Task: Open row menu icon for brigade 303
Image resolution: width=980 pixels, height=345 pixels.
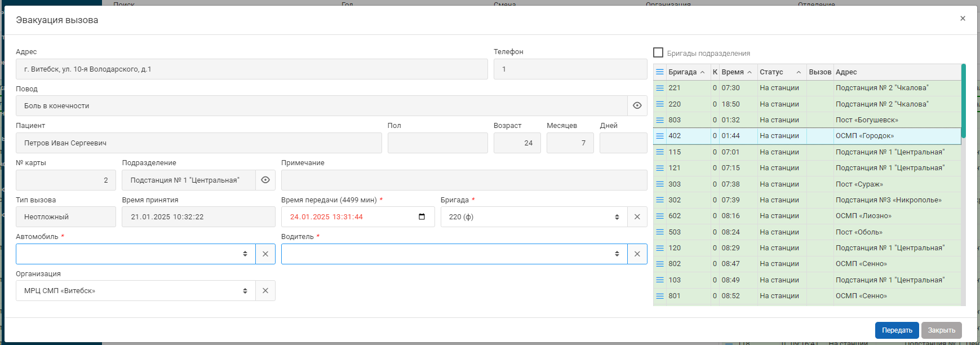Action: pyautogui.click(x=659, y=184)
